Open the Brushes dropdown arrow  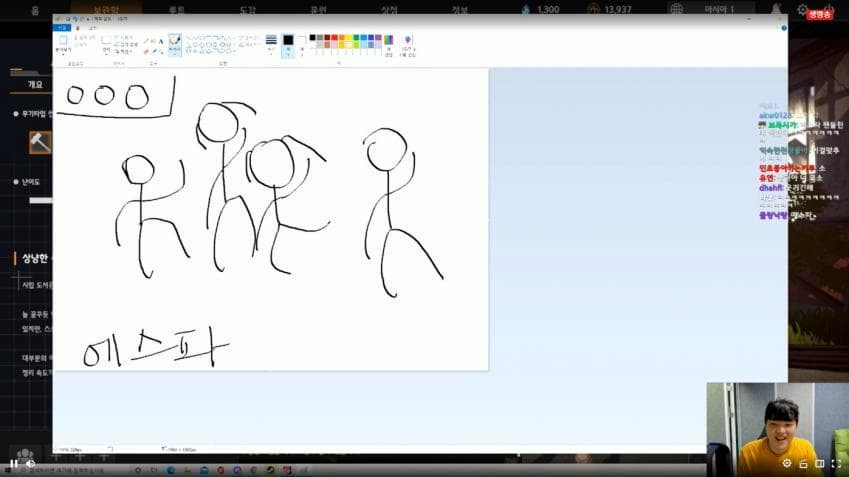click(x=174, y=53)
